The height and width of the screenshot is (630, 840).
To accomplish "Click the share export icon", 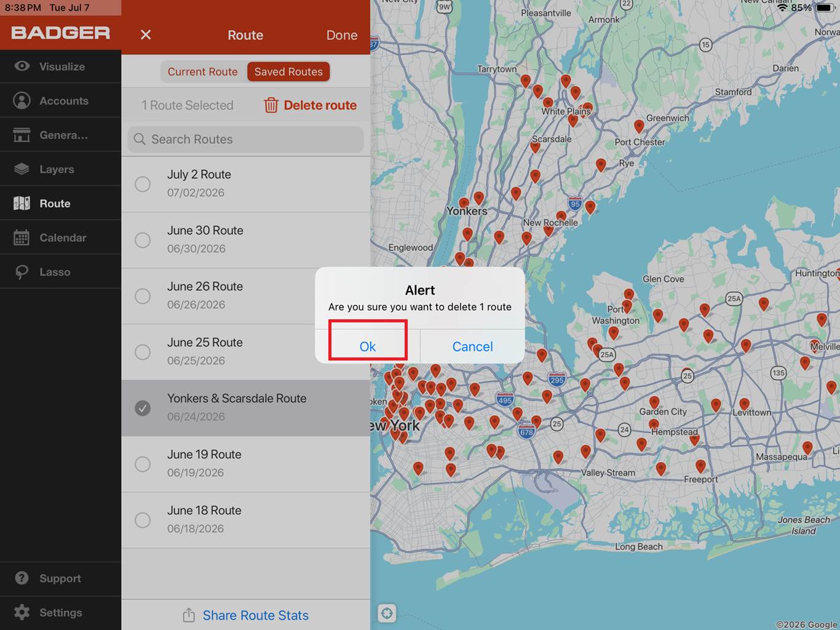I will [189, 615].
